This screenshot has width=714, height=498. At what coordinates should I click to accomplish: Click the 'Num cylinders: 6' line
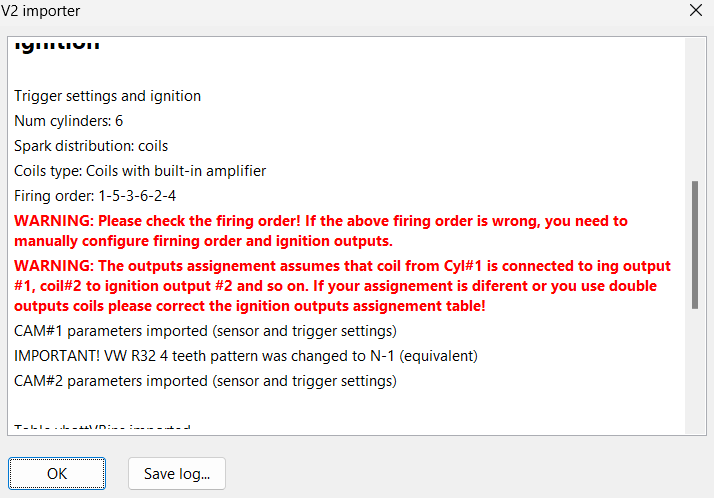69,121
